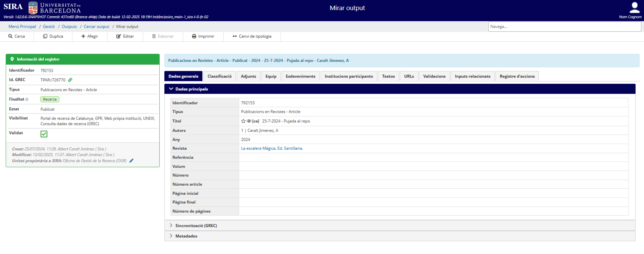Screen dimensions: 644x254
Task: Click the Duplica copy icon button
Action: (53, 36)
